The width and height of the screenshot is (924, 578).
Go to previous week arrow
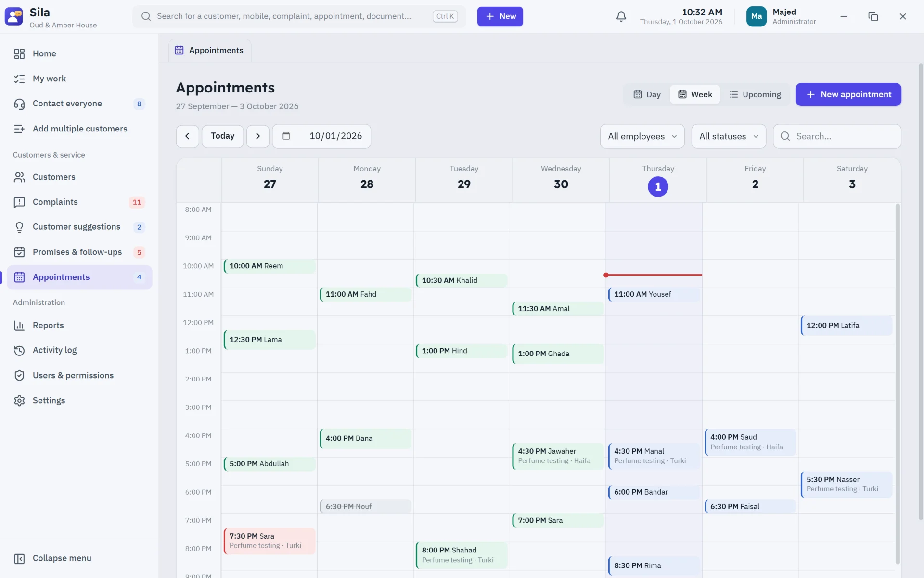click(187, 136)
